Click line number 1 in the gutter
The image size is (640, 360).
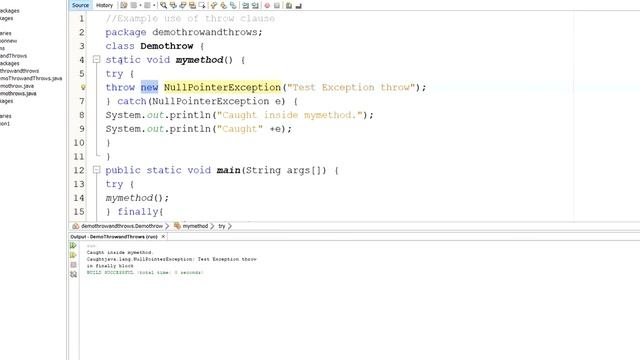tap(82, 19)
